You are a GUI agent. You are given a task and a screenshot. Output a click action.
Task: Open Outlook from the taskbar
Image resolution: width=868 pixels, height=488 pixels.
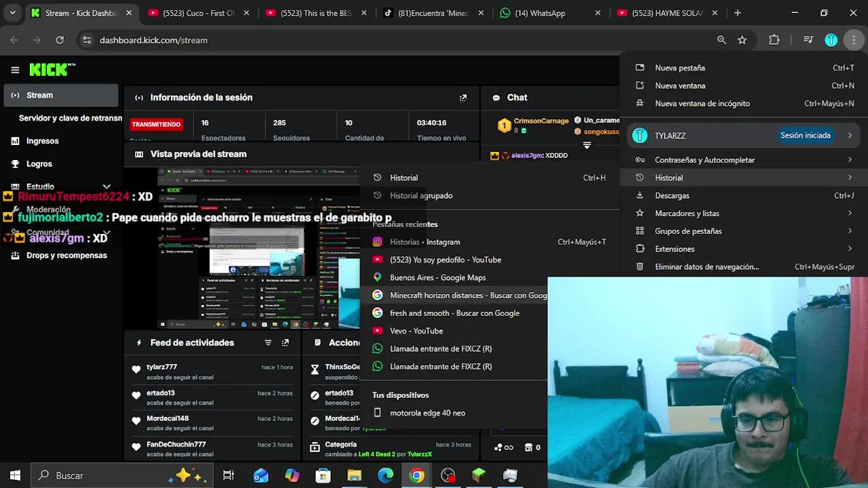pyautogui.click(x=260, y=476)
